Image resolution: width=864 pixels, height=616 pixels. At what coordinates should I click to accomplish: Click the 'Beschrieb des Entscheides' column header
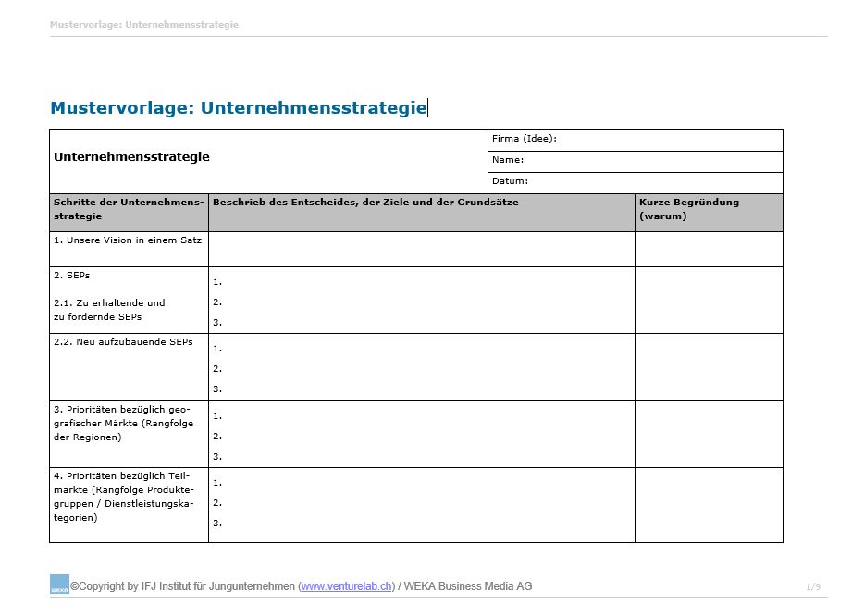[x=365, y=203]
